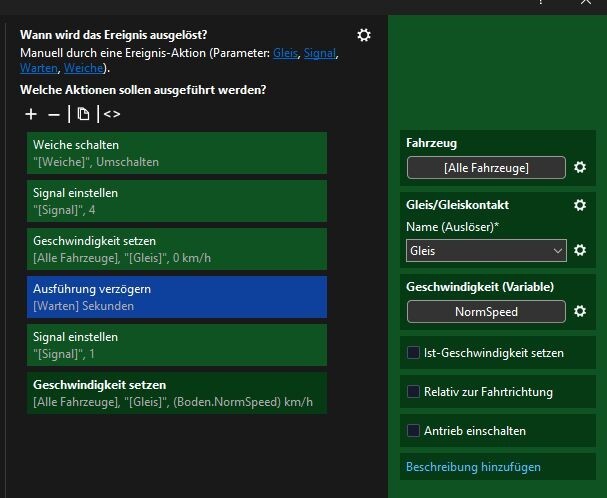Follow the Weiche parameter link
The height and width of the screenshot is (498, 607).
pos(83,68)
